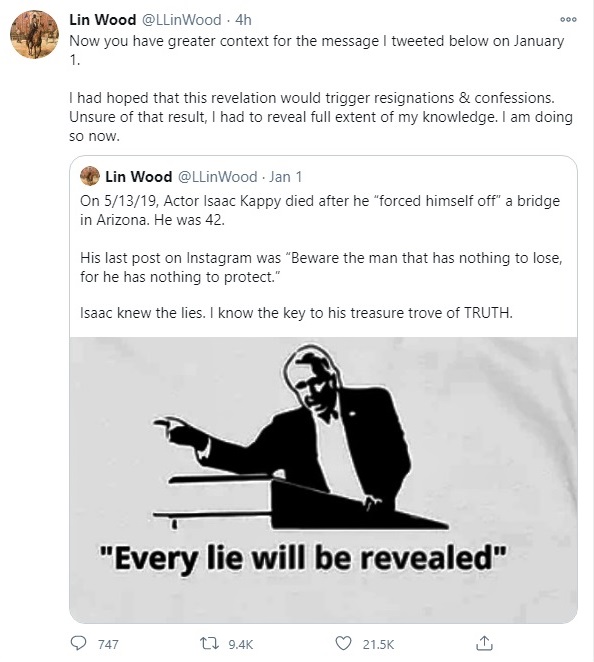Click the main tweet text about resignations & confessions
The height and width of the screenshot is (662, 594).
click(321, 117)
